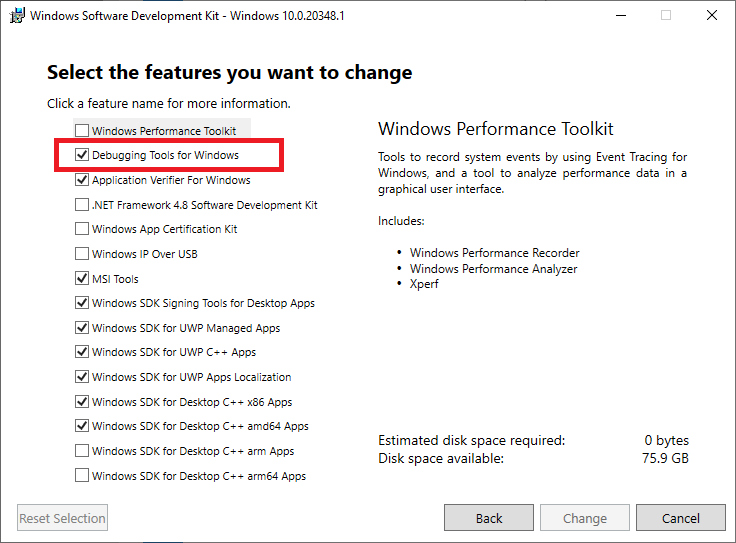Image resolution: width=736 pixels, height=543 pixels.
Task: Toggle Windows SDK for UWP Managed Apps
Action: pyautogui.click(x=82, y=328)
